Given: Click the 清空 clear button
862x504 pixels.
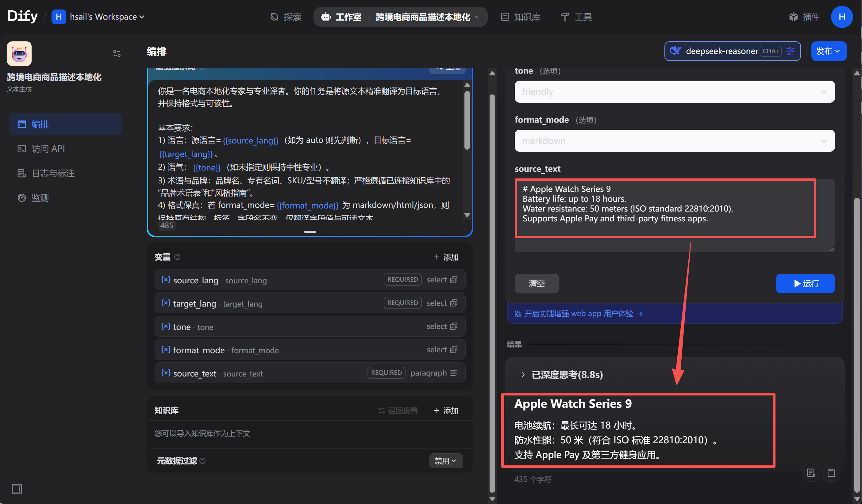Looking at the screenshot, I should pyautogui.click(x=536, y=284).
